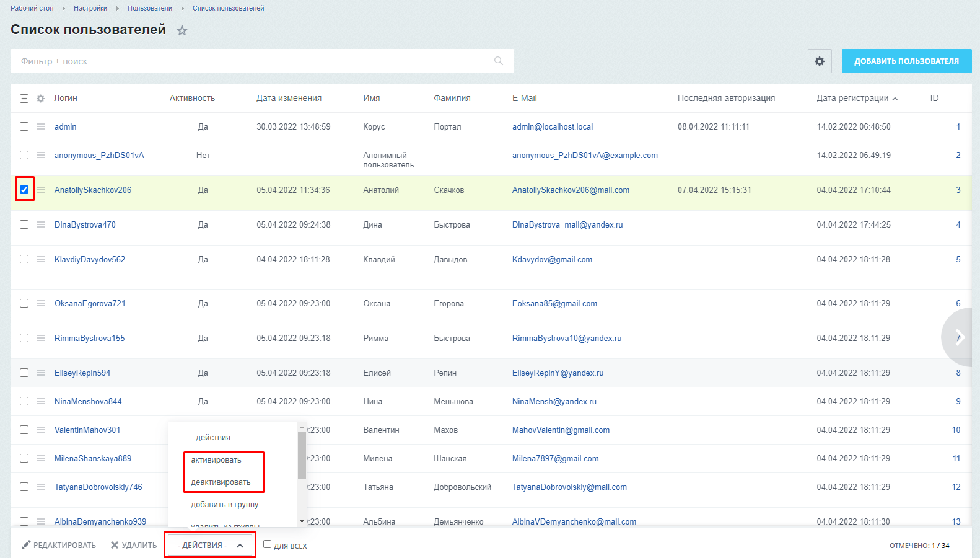Check the RimmaBystrova155 row checkbox

coord(24,338)
